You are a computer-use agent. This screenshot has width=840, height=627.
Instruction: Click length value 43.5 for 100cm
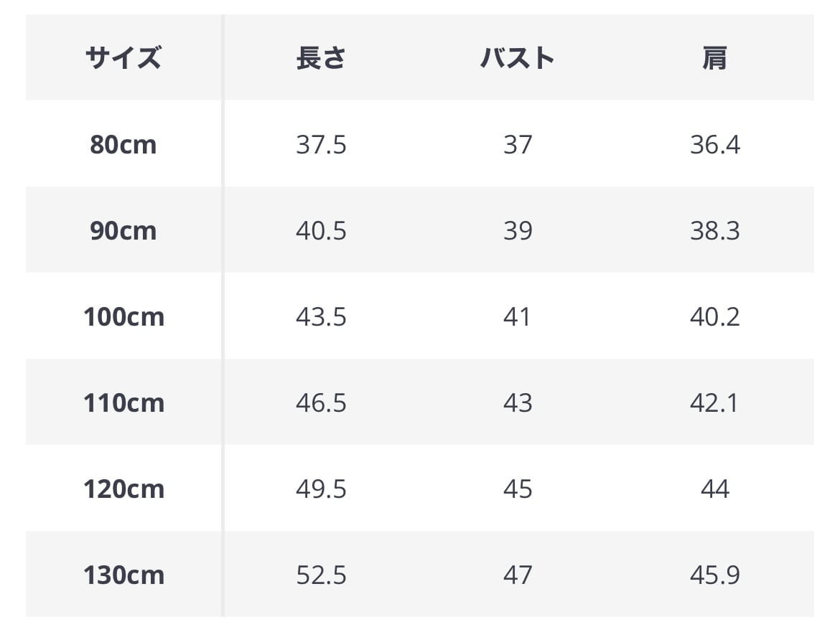[321, 317]
